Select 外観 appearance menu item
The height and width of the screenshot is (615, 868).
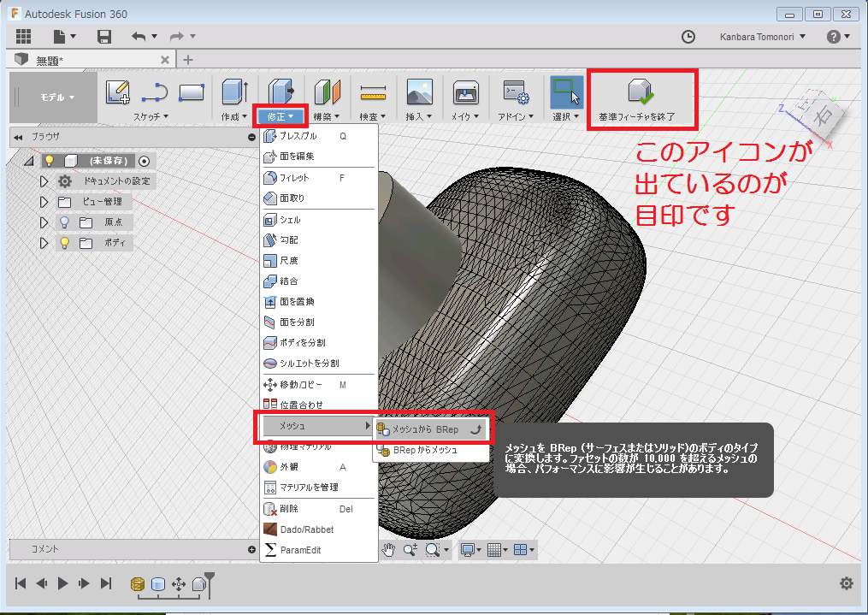pos(319,467)
